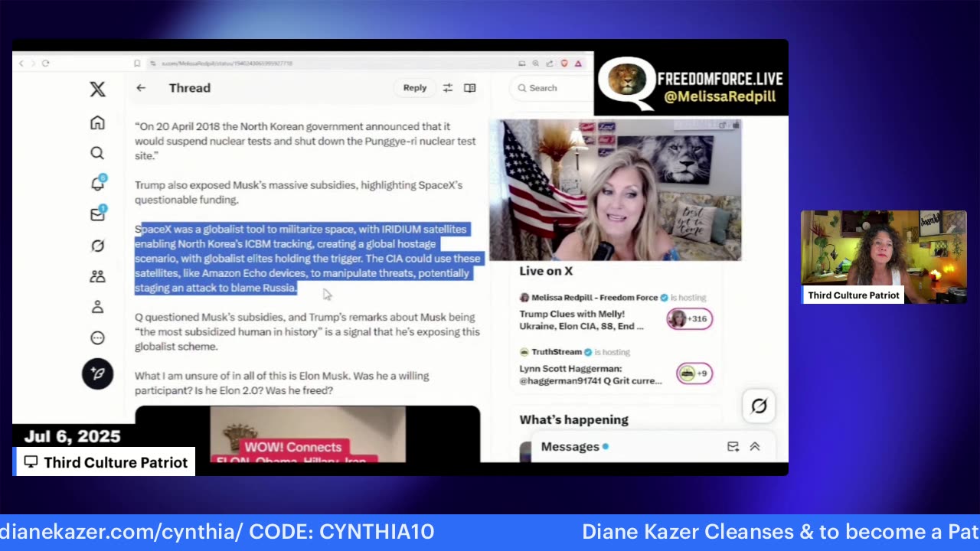Viewport: 980px width, 551px height.
Task: Open the Trump Clues with Melly live space
Action: coord(582,320)
